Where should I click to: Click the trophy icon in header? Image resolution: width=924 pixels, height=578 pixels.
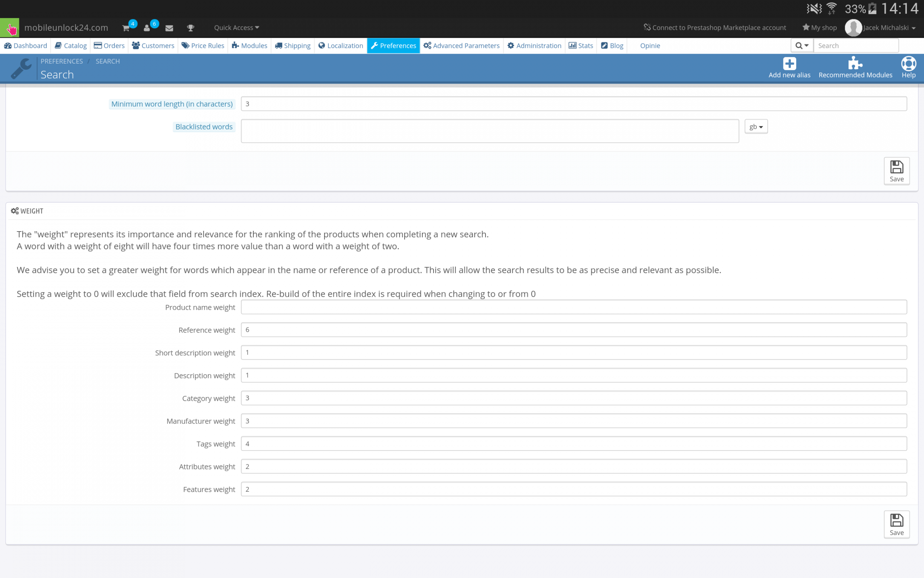[191, 28]
